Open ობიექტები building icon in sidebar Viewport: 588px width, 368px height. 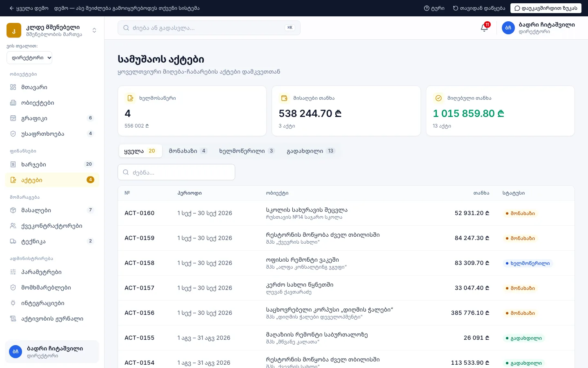(13, 103)
